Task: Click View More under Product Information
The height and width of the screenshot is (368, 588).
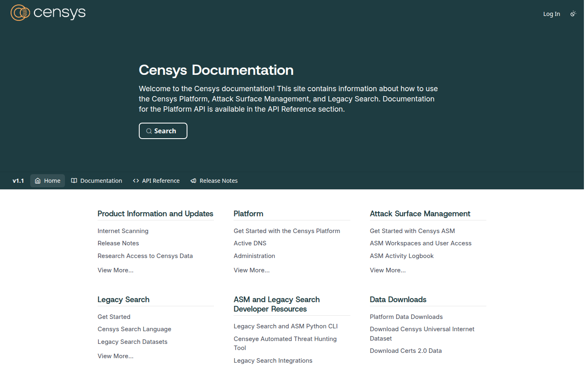Action: point(116,270)
